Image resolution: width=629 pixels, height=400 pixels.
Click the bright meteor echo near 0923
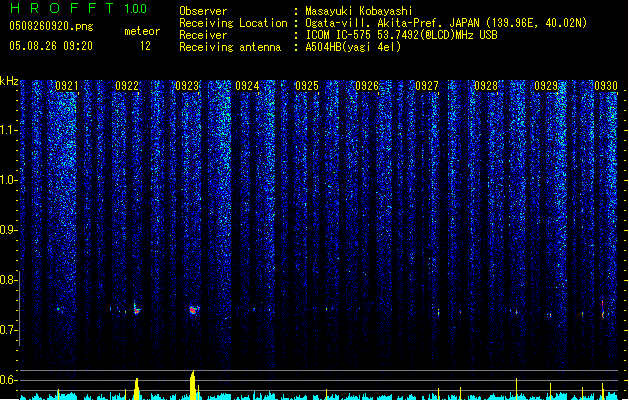(194, 310)
